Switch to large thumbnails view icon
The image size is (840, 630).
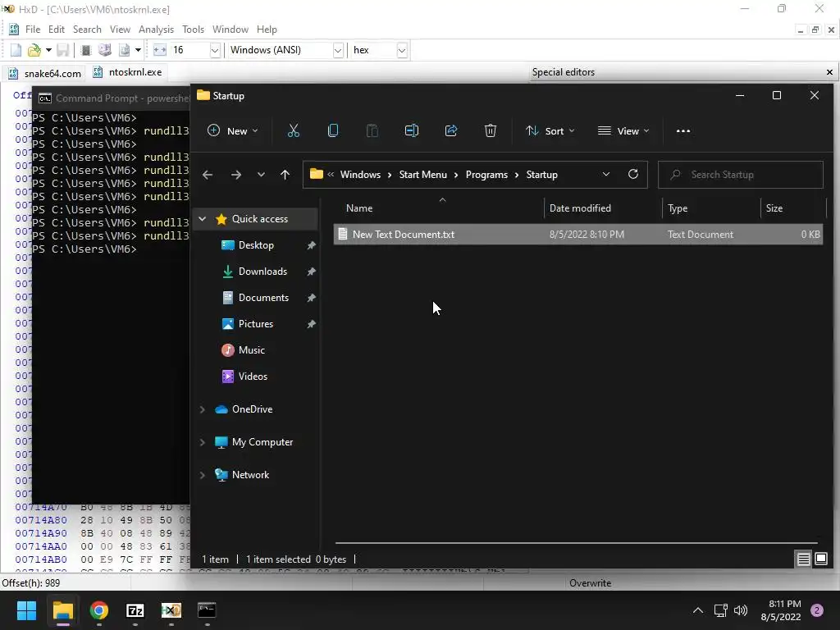tap(820, 559)
